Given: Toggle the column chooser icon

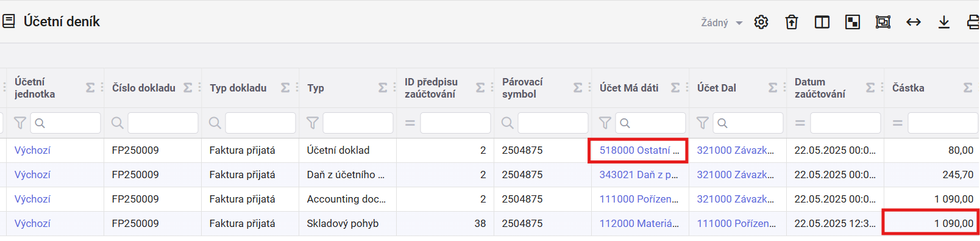Looking at the screenshot, I should (x=822, y=22).
